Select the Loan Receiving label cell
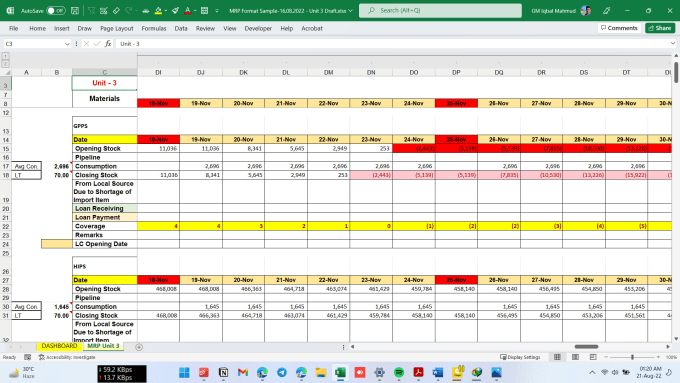Viewport: 680px width, 383px height. click(105, 209)
